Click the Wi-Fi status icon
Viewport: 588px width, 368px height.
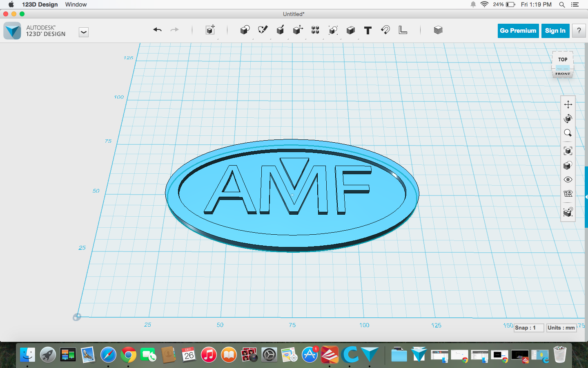point(484,4)
